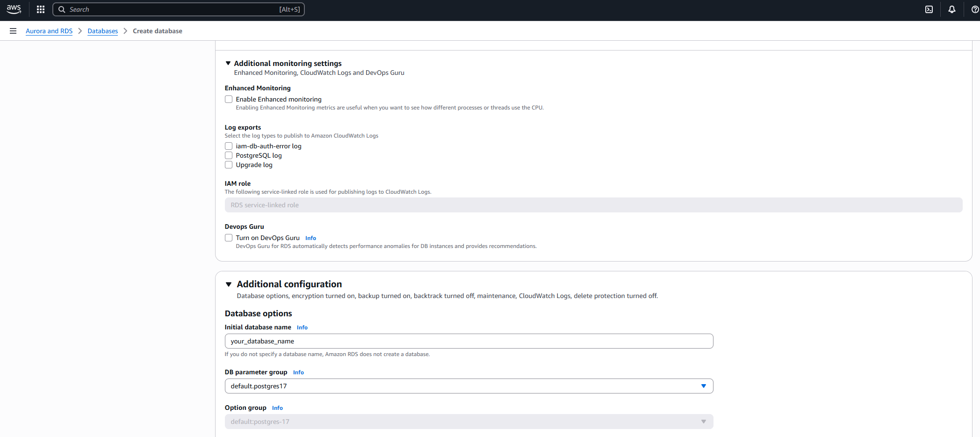Toggle the hamburger side navigation menu
This screenshot has width=980, height=437.
[x=13, y=31]
